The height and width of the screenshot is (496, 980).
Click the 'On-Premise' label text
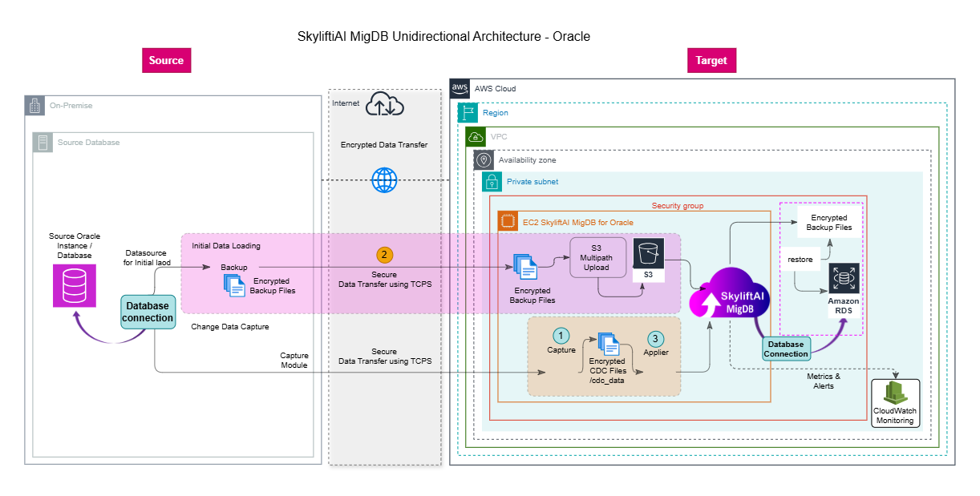(x=71, y=105)
